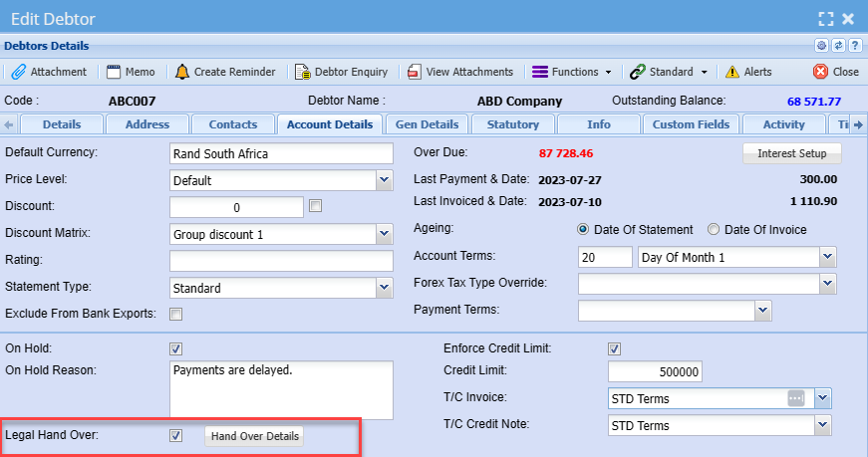The height and width of the screenshot is (457, 868).
Task: Click the Create Reminder bell icon
Action: [x=182, y=72]
